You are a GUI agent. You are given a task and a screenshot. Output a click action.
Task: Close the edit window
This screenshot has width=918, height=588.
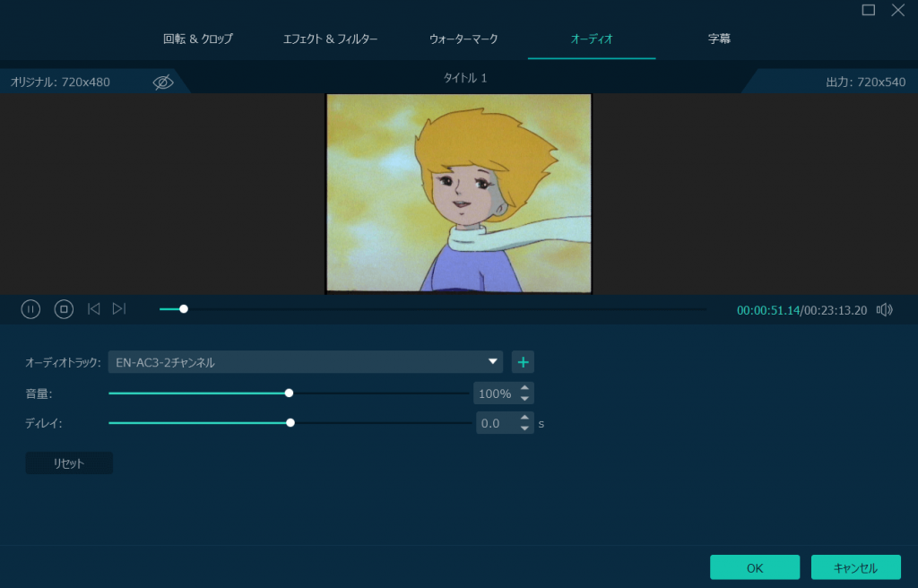click(897, 10)
